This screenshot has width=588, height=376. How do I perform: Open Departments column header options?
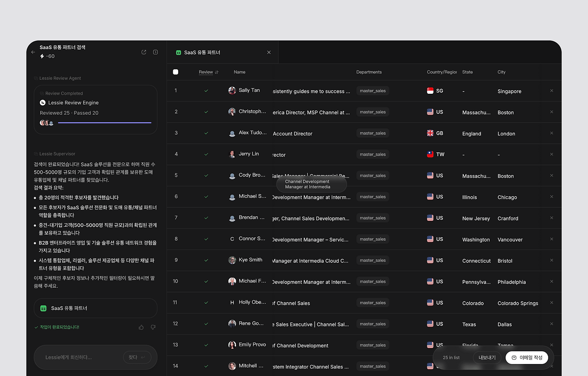369,72
